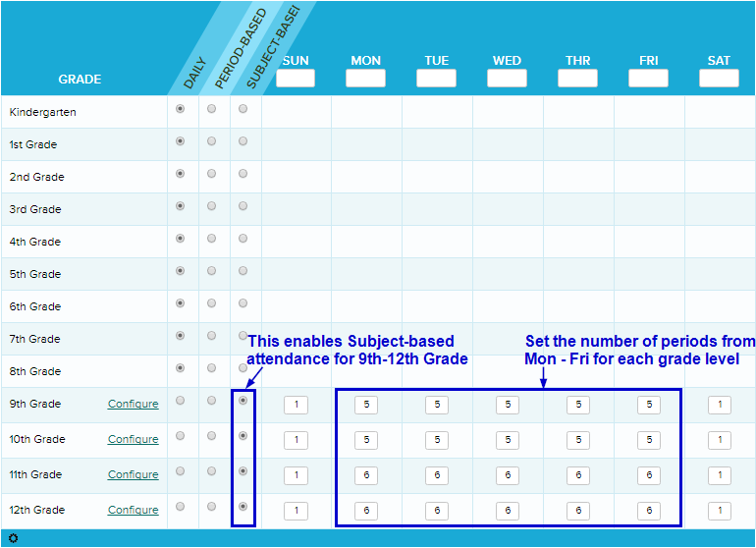Screen dimensions: 756x548
Task: Click the 6th Grade row label
Action: point(34,306)
